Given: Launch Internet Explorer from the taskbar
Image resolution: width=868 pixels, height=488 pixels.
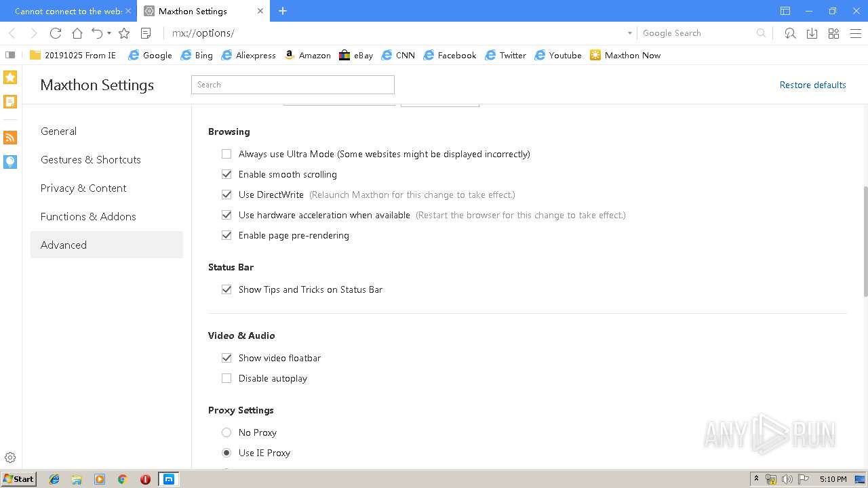Looking at the screenshot, I should coord(54,479).
